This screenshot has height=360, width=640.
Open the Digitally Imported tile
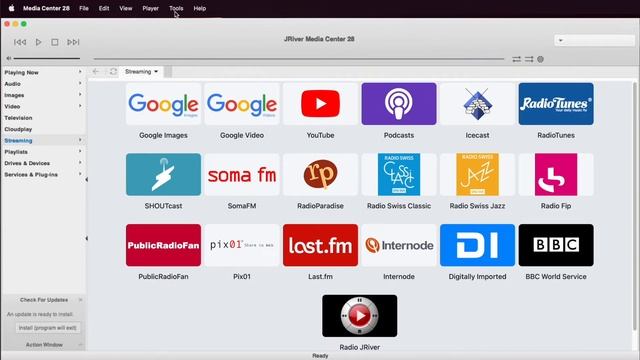pyautogui.click(x=477, y=245)
